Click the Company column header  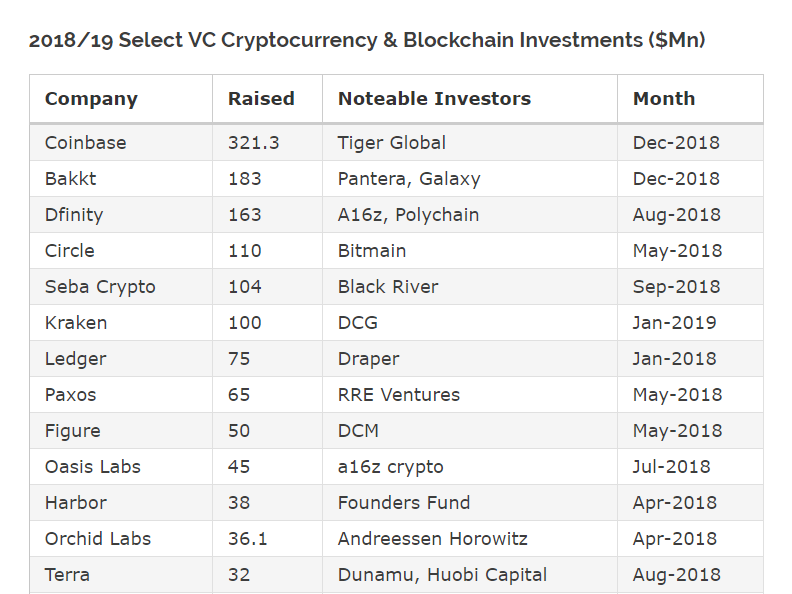(x=91, y=99)
